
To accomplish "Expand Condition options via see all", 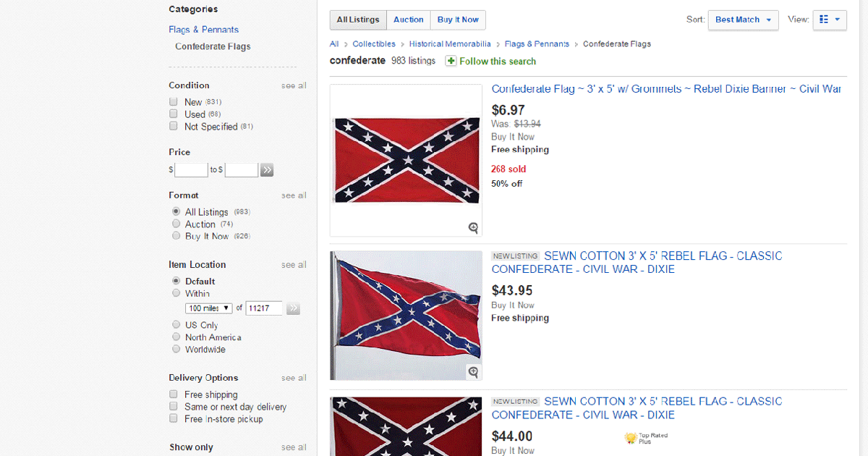I will [x=294, y=85].
